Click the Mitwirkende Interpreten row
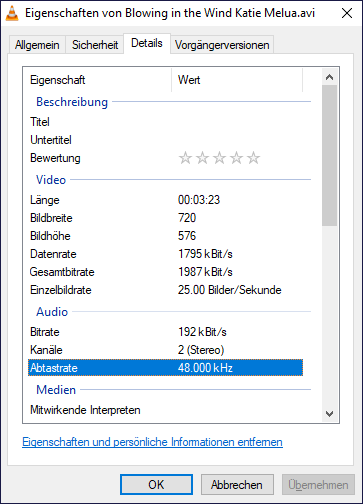Viewport: 363px width, 504px height. (165, 410)
